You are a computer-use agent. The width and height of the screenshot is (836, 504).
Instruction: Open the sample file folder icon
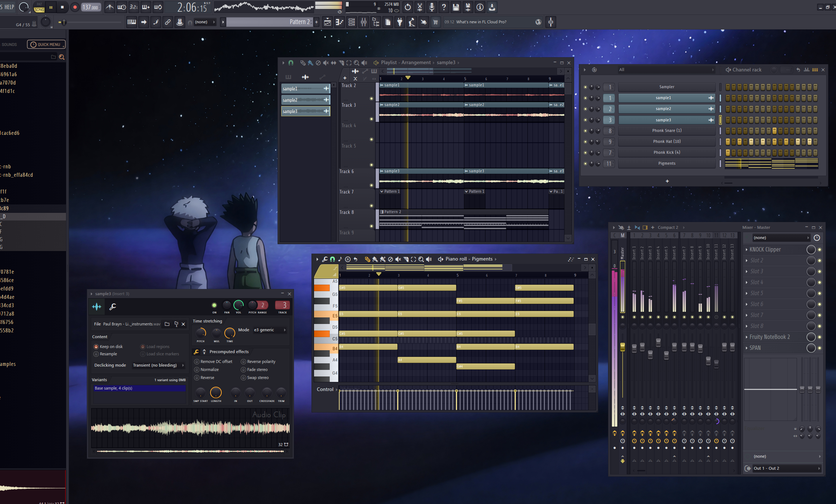[167, 324]
